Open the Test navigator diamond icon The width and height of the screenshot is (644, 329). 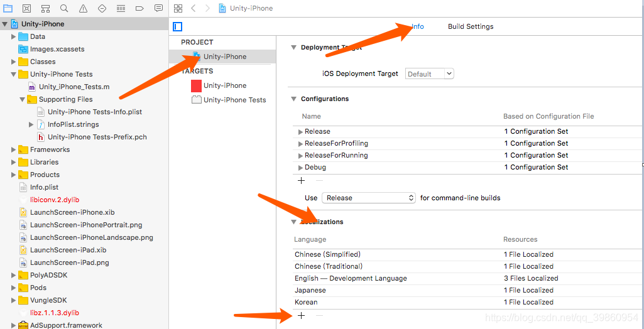tap(102, 8)
